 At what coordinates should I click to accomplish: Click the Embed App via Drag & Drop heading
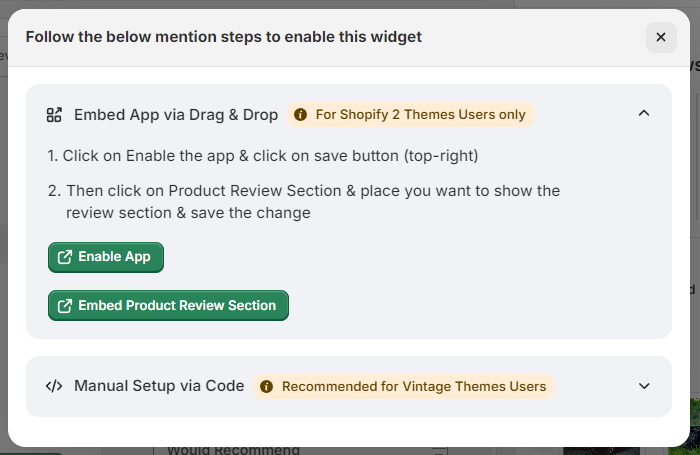(176, 115)
